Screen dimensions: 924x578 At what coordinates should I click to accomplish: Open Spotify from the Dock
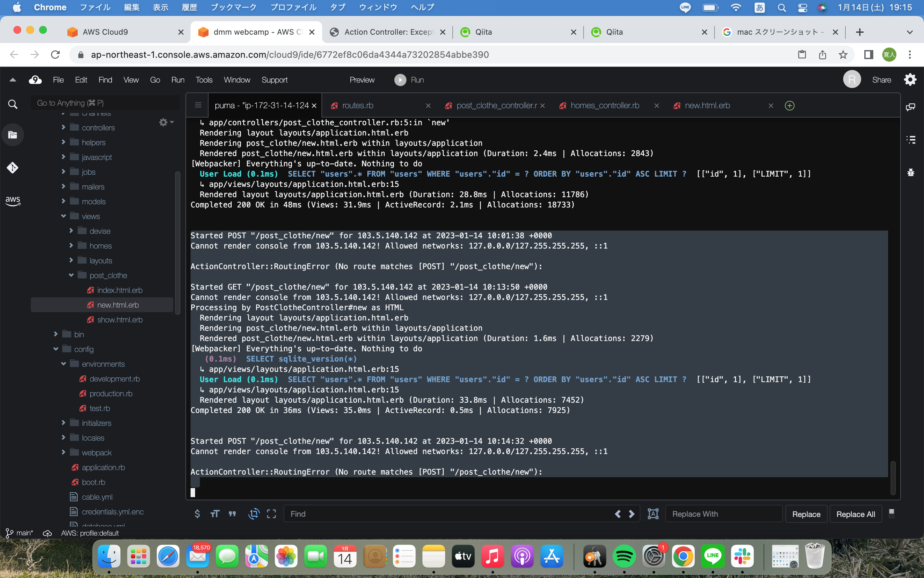point(624,556)
